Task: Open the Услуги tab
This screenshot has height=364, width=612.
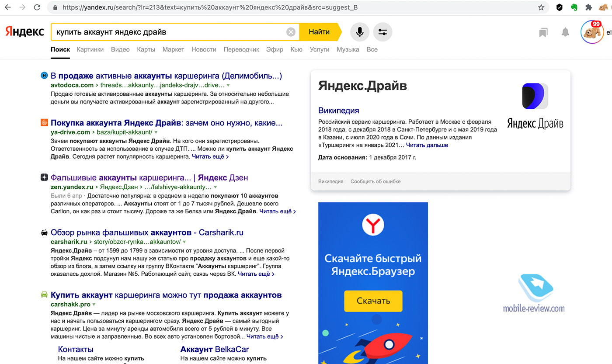Action: pos(320,49)
